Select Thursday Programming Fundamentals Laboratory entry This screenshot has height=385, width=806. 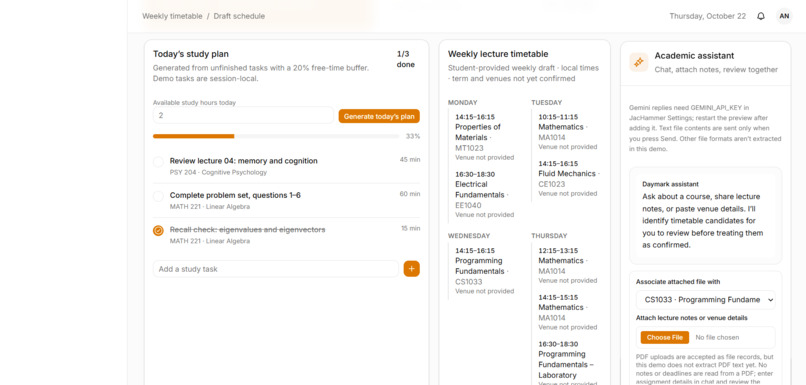point(567,362)
